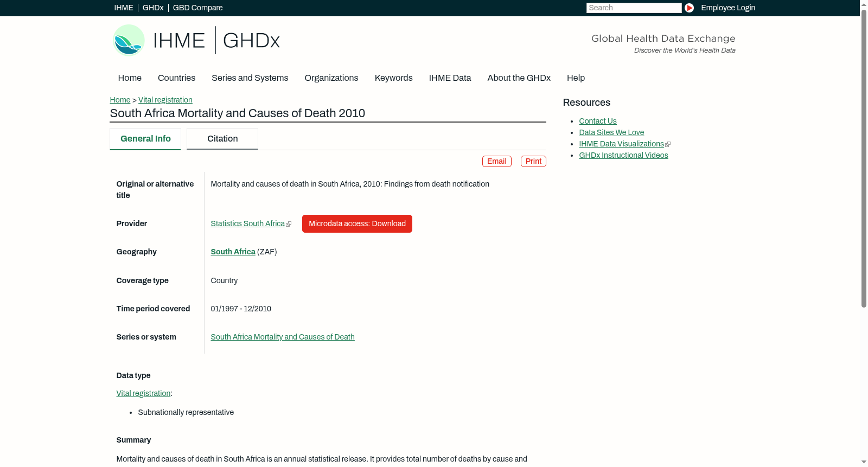Click the time period value 01/1997 - 12/2010
868x467 pixels.
(x=241, y=309)
